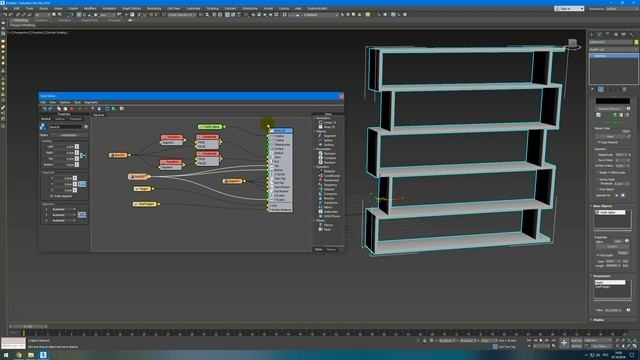Viewport: 640px width, 360px height.
Task: Pick the Selector operator item
Action: (x=327, y=189)
